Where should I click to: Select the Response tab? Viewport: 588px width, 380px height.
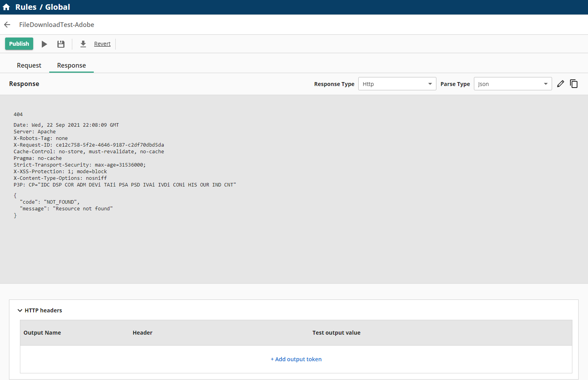(71, 65)
